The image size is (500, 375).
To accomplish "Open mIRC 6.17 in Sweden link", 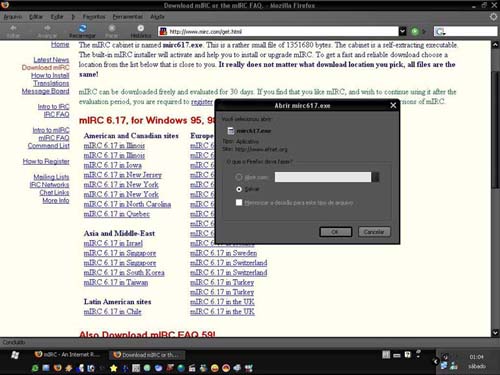I will tap(224, 253).
